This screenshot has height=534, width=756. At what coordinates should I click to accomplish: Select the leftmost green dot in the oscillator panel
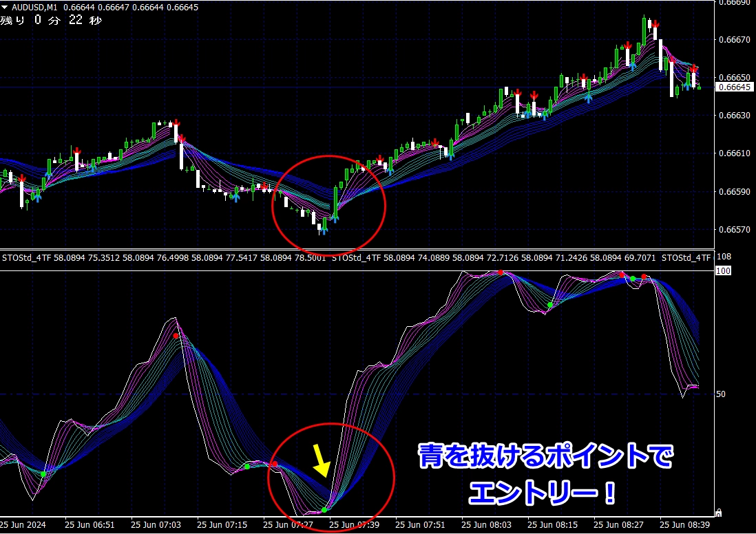coord(43,474)
